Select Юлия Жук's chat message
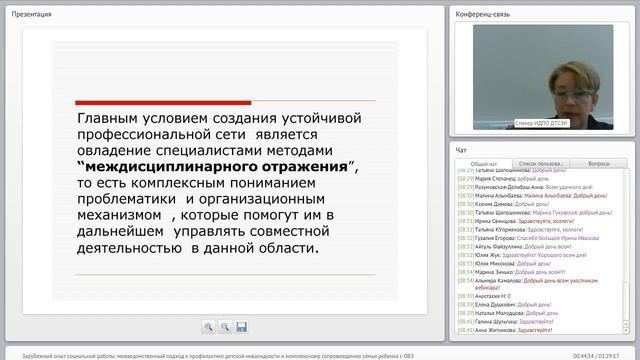The image size is (640, 360). point(522,255)
